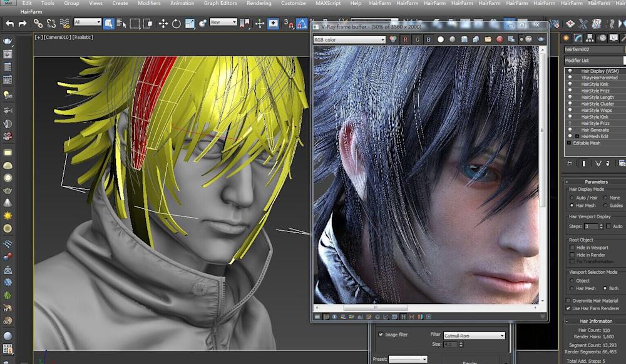Select the None hair display mode
The image size is (626, 364).
(605, 198)
